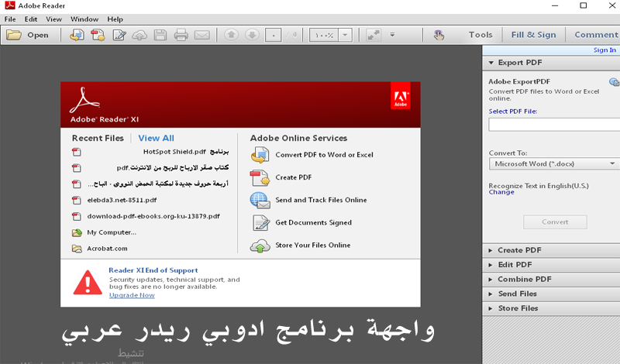Open the Edit menu
The width and height of the screenshot is (620, 364).
tap(31, 19)
